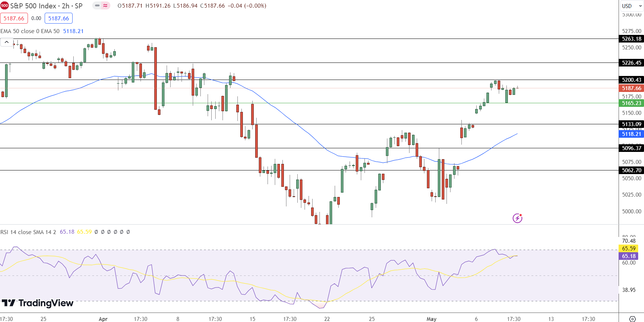Click the O5187.71 open value

(130, 6)
